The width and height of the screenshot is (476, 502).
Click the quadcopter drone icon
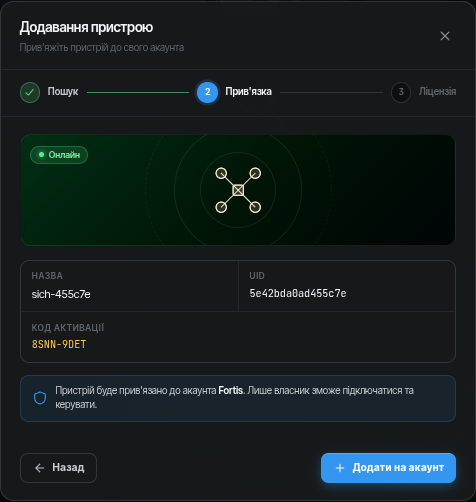tap(238, 190)
